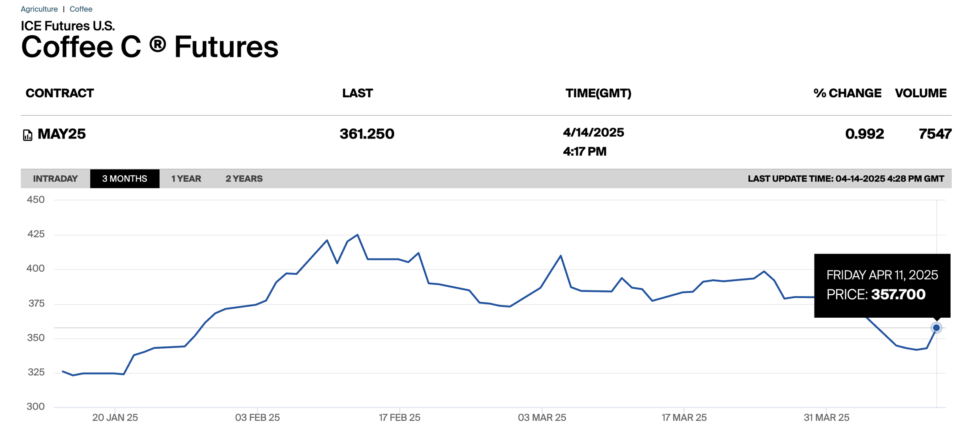The image size is (980, 442).
Task: Click the CONTRACT column header
Action: [x=60, y=93]
